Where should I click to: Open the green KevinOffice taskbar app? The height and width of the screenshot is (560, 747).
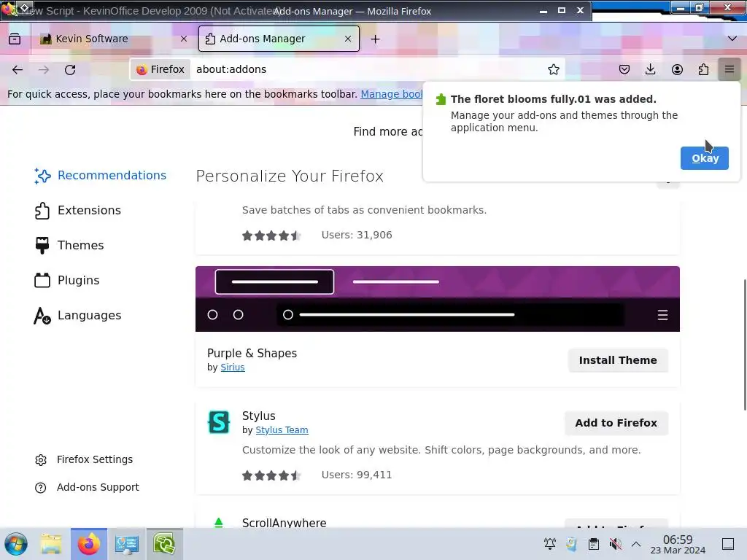tap(164, 544)
